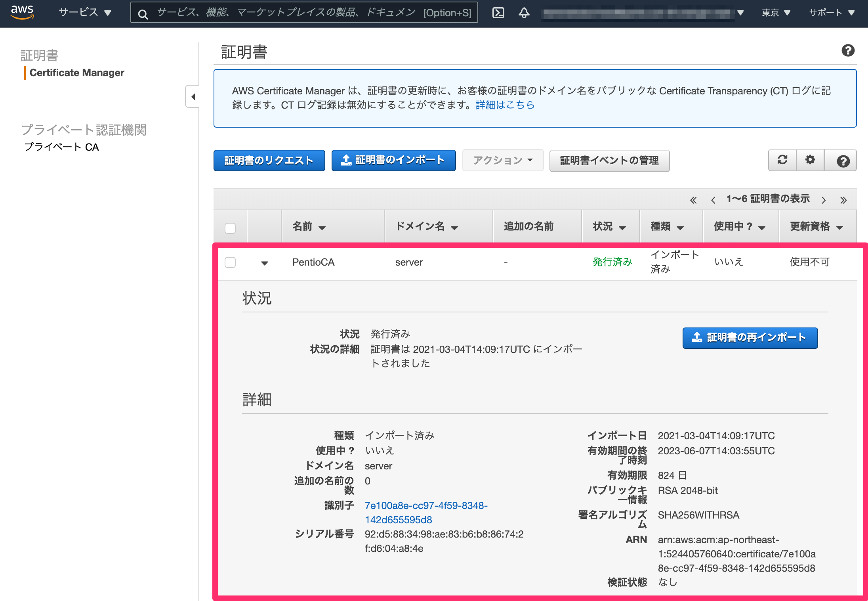Viewport: 868px width, 601px height.
Task: Go to first page of certificates
Action: pyautogui.click(x=693, y=200)
